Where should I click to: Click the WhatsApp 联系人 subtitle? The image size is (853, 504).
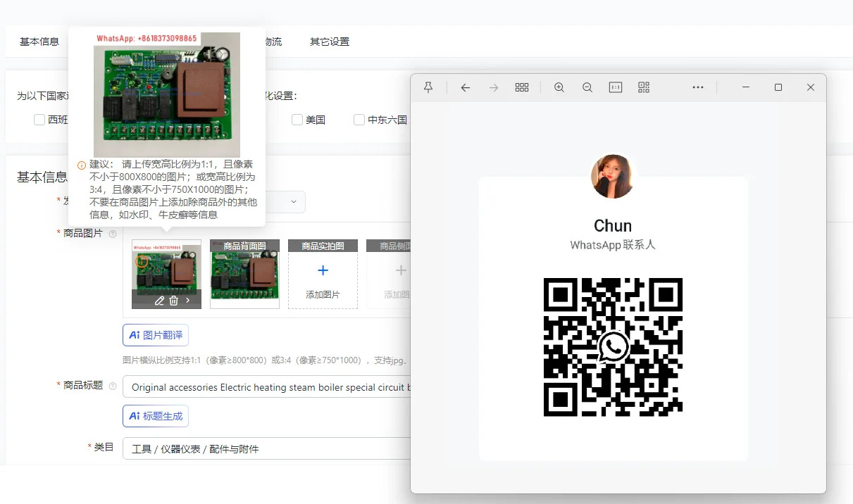(x=613, y=245)
